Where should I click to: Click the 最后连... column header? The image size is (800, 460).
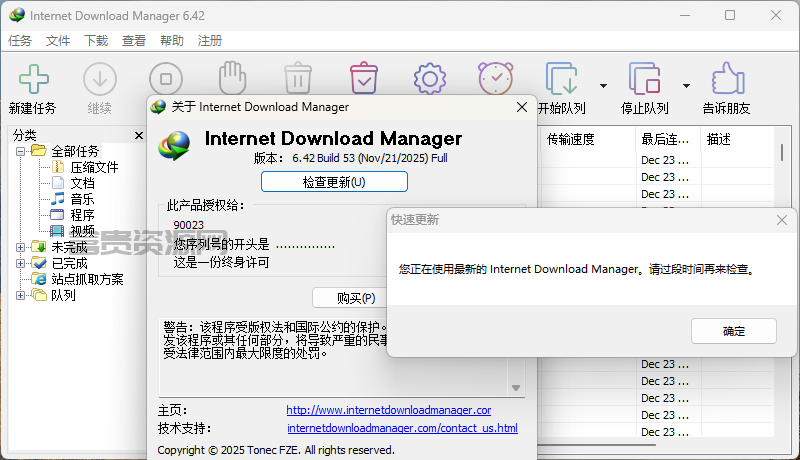coord(668,139)
